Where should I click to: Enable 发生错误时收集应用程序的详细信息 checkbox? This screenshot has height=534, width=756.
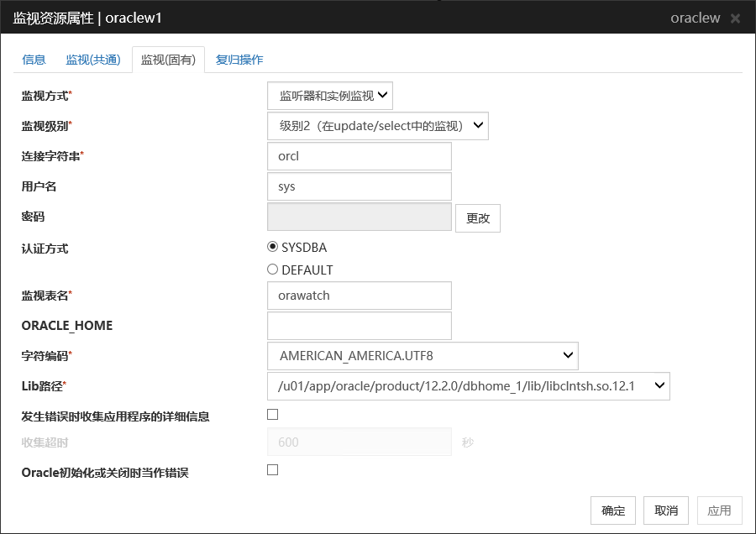point(272,415)
